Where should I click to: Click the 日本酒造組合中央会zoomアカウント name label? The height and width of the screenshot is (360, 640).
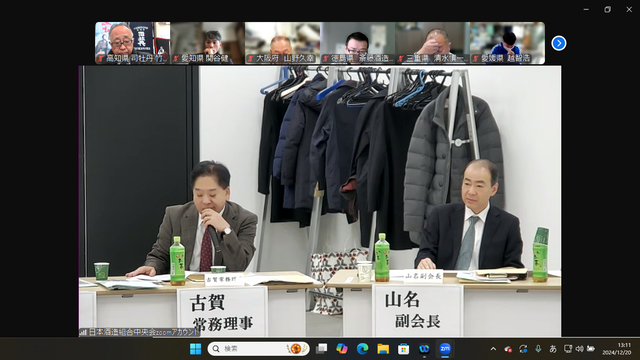[x=144, y=332]
